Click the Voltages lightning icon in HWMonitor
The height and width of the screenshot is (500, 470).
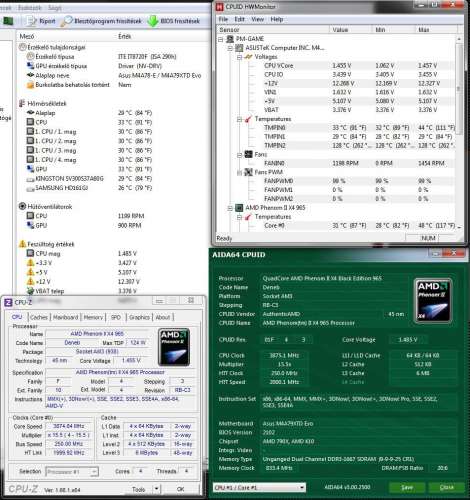coord(248,57)
